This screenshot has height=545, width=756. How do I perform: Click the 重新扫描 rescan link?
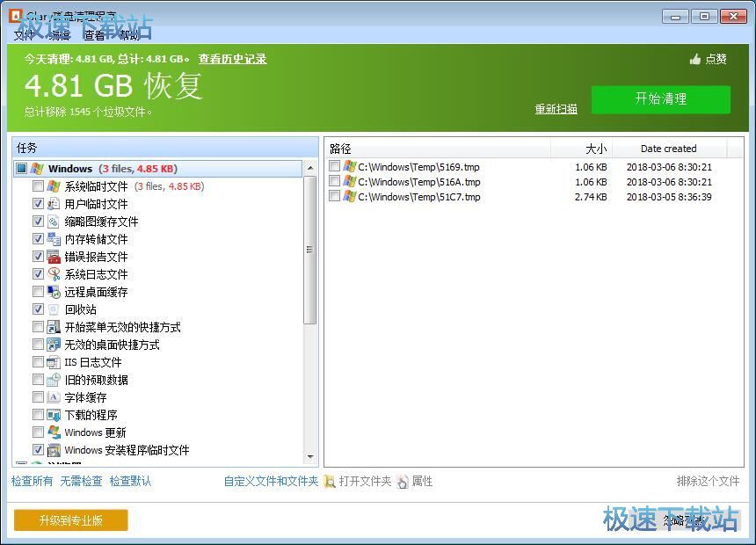(556, 109)
